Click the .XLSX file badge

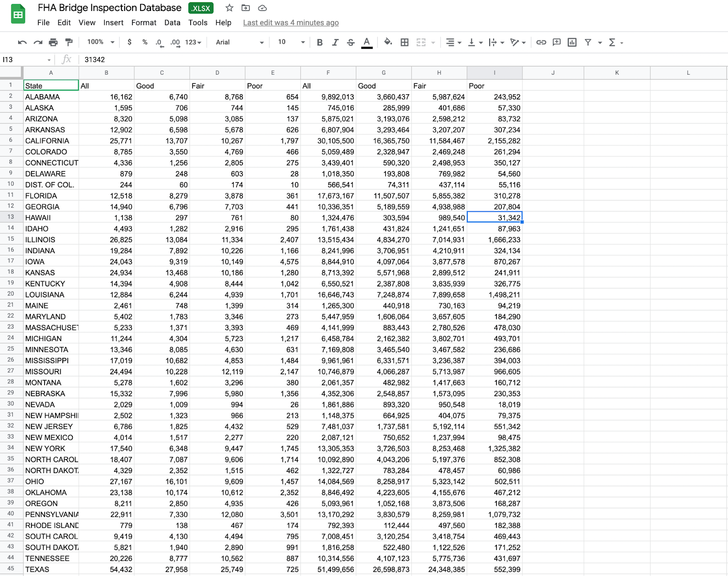coord(201,8)
